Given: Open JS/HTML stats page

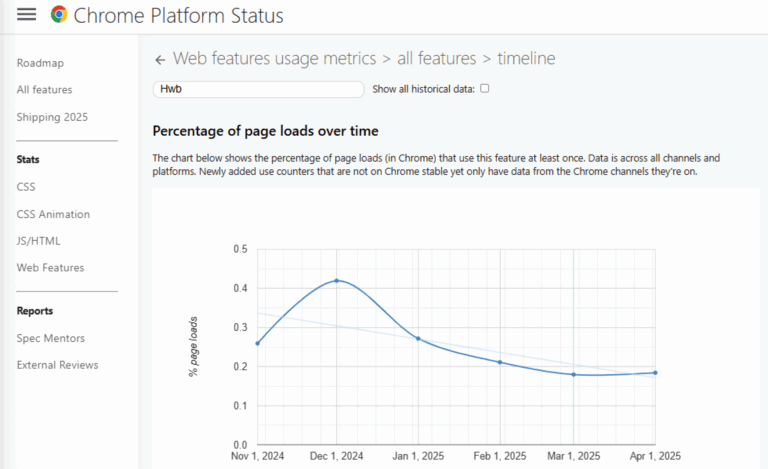Looking at the screenshot, I should 40,241.
